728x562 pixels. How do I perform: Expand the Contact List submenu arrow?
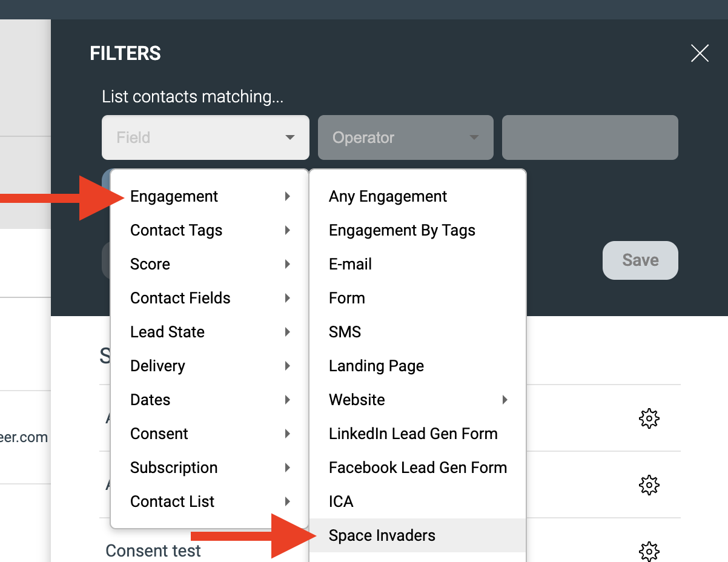pyautogui.click(x=288, y=501)
